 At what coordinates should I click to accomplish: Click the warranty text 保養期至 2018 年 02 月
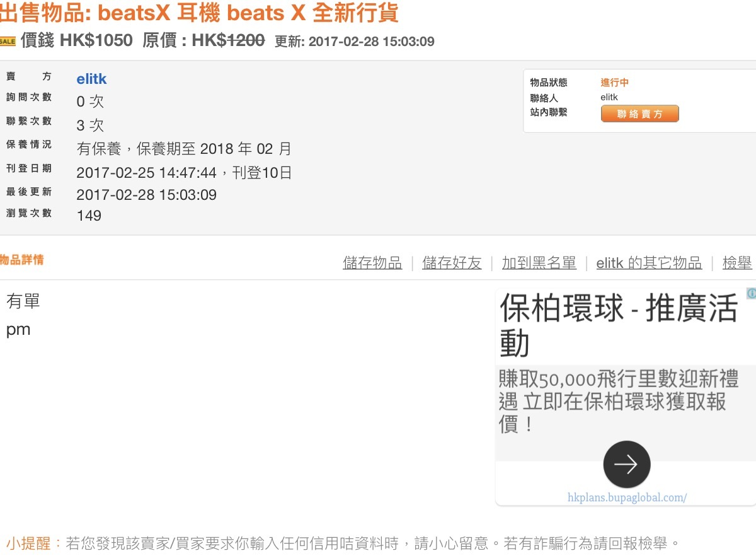click(214, 149)
